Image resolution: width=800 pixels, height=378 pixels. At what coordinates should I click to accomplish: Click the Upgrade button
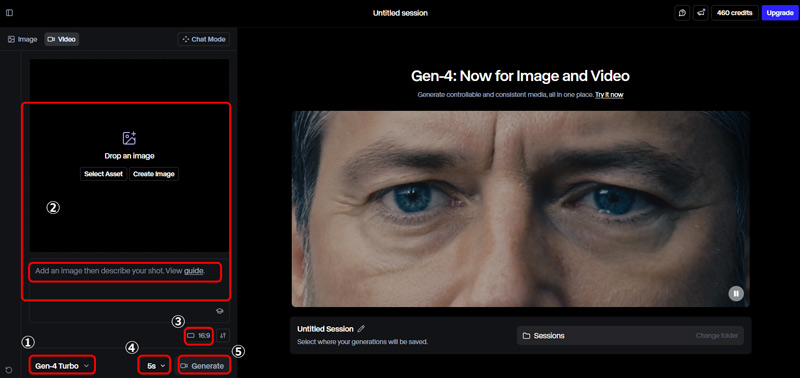pos(779,13)
